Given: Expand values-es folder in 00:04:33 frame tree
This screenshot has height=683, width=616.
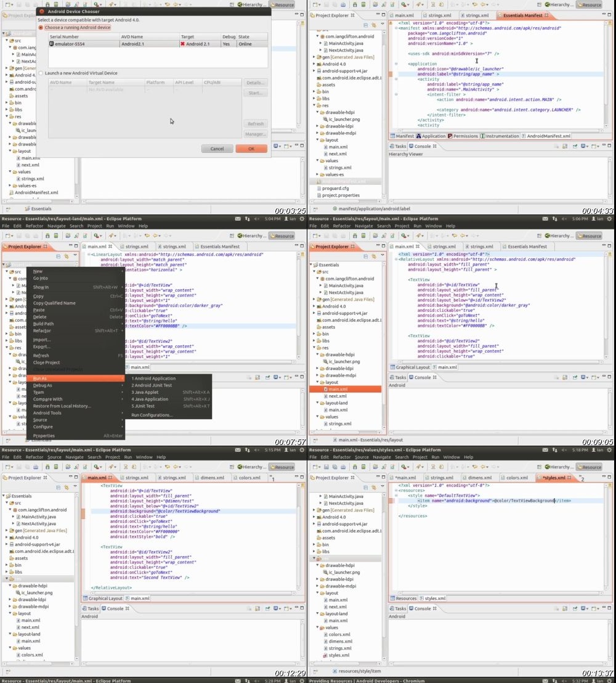Looking at the screenshot, I should 317,174.
